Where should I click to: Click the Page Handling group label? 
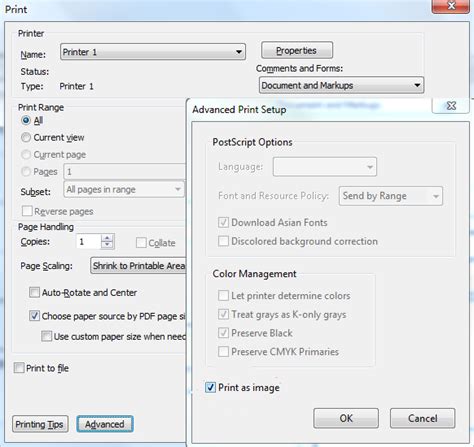click(46, 227)
